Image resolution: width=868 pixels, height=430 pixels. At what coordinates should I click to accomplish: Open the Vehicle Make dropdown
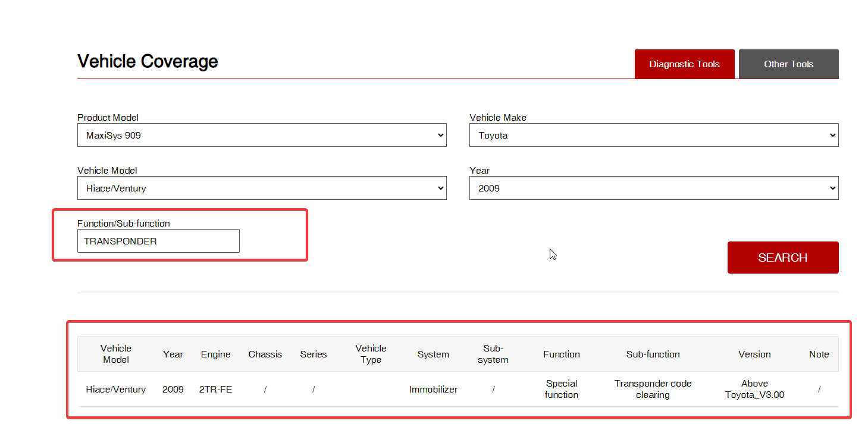654,135
